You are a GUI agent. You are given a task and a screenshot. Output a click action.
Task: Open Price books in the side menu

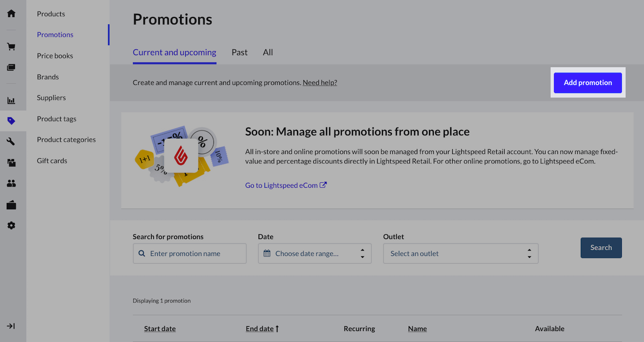click(55, 56)
